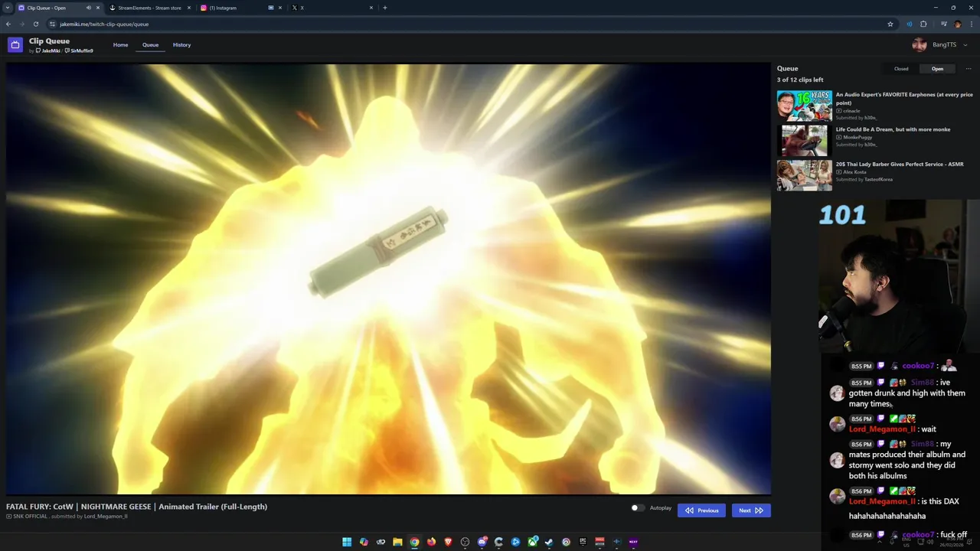This screenshot has width=980, height=551.
Task: Click the BangTTS profile avatar
Action: tap(920, 45)
